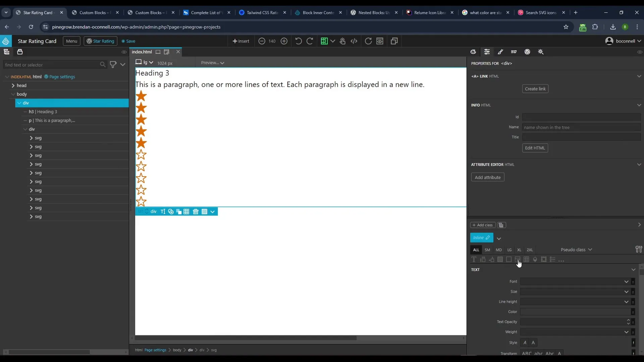
Task: Click the Edit HTML button
Action: tap(535, 147)
